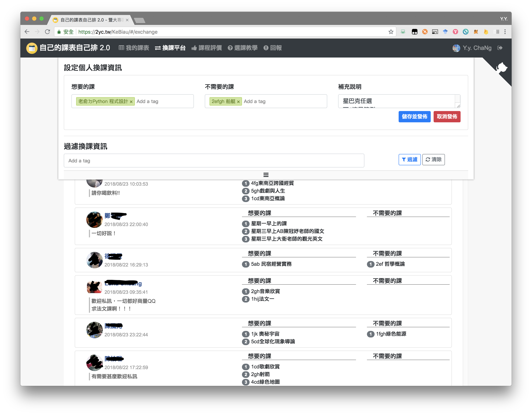Image resolution: width=532 pixels, height=415 pixels.
Task: Open 我的課表 in the navigation bar
Action: (x=134, y=48)
